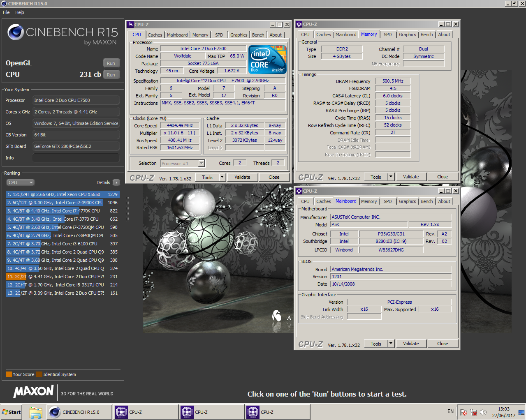The width and height of the screenshot is (526, 420).
Task: Select ranking row Core i7-3930K
Action: [x=63, y=203]
